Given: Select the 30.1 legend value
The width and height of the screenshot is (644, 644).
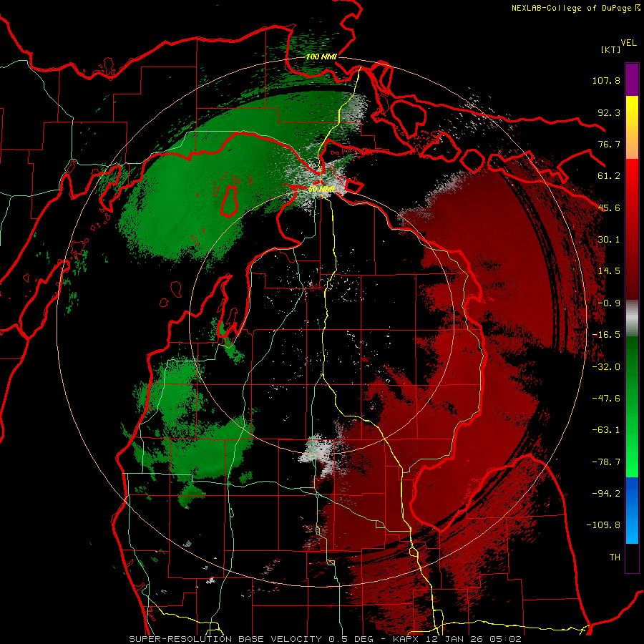Looking at the screenshot, I should point(609,240).
